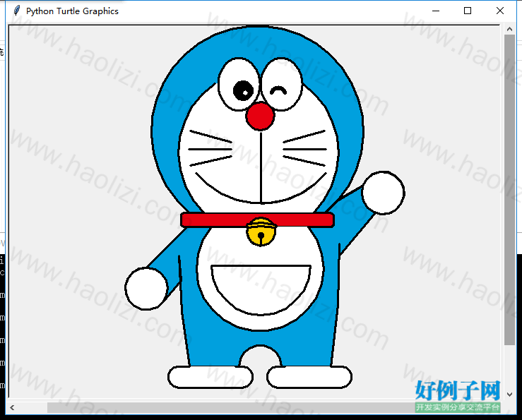Click the vertical scrollbar down arrow

pos(509,394)
